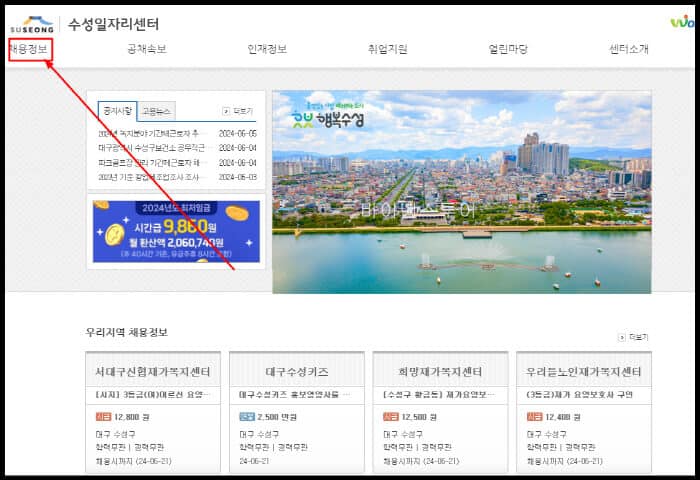The width and height of the screenshot is (700, 480).
Task: Switch to the 고용뉴스 tab
Action: click(156, 111)
